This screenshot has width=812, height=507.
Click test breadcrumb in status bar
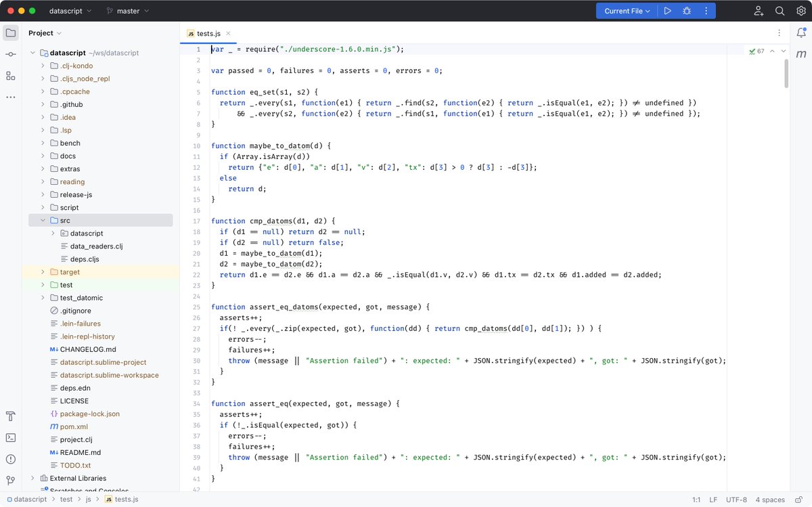[x=66, y=500]
